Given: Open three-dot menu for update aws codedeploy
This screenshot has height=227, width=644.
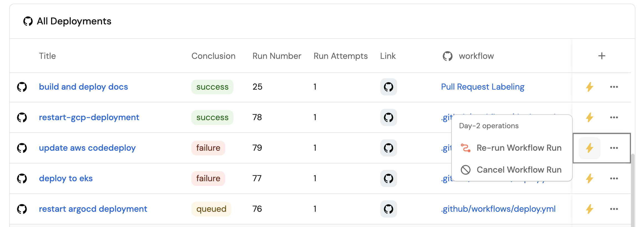Looking at the screenshot, I should tap(614, 148).
